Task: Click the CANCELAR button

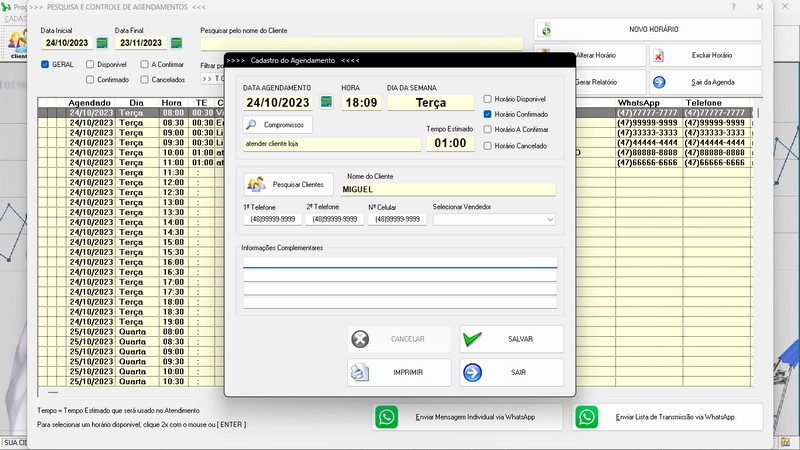Action: pyautogui.click(x=399, y=339)
